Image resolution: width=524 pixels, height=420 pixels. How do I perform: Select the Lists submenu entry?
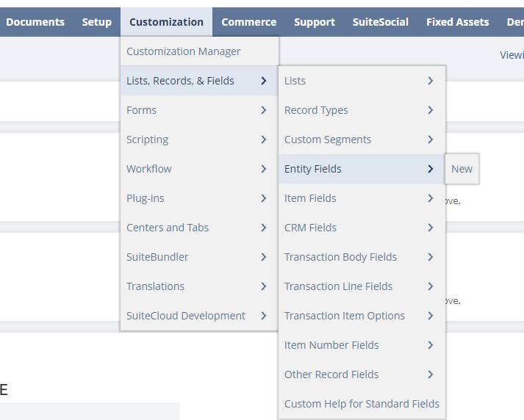click(362, 81)
